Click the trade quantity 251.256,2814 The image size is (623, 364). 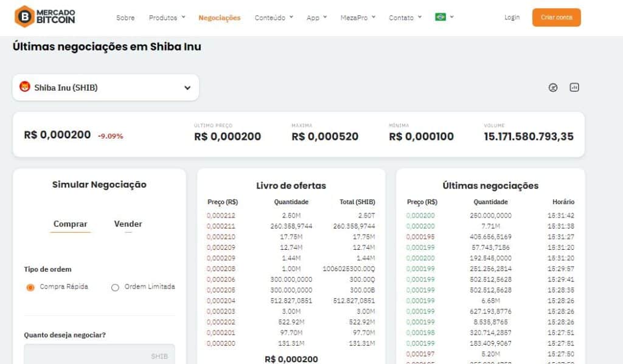490,269
